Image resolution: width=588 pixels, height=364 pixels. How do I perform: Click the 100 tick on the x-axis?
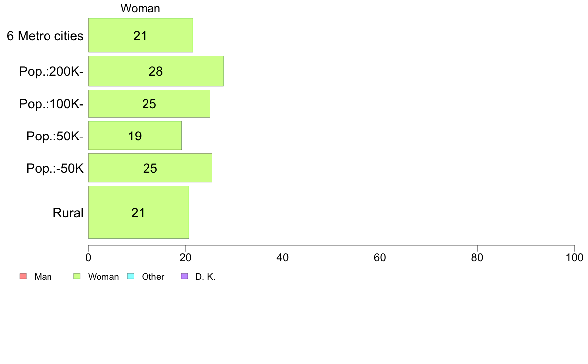574,258
